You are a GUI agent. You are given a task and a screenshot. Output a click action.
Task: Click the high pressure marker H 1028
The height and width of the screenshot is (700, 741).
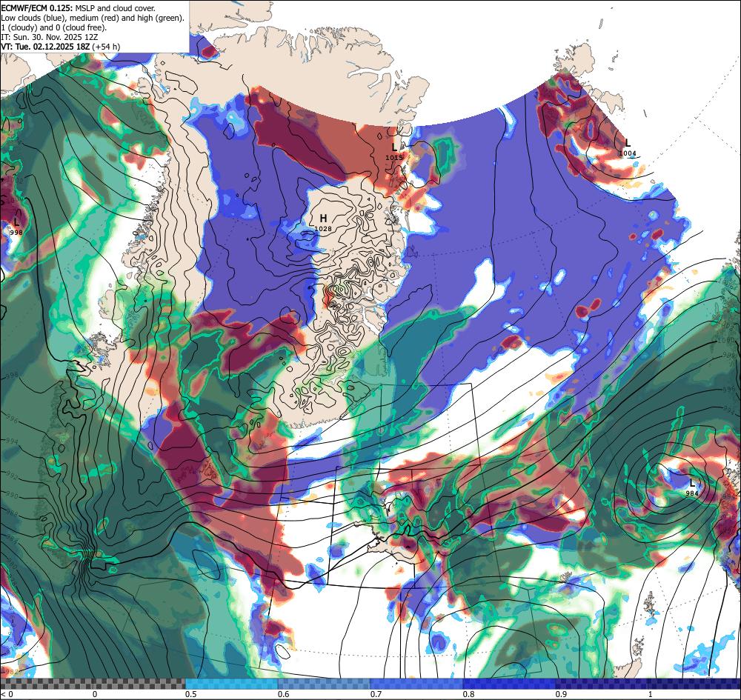coord(323,222)
